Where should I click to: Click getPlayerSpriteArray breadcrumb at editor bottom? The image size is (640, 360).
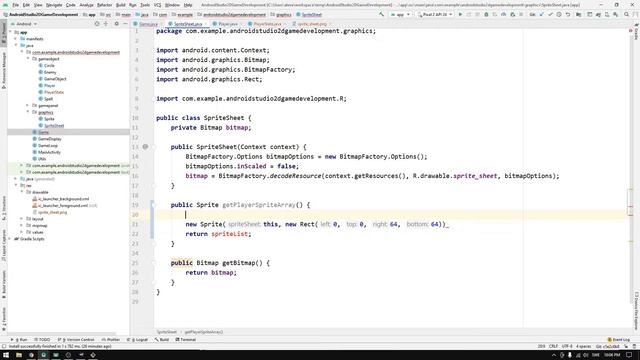click(x=204, y=332)
